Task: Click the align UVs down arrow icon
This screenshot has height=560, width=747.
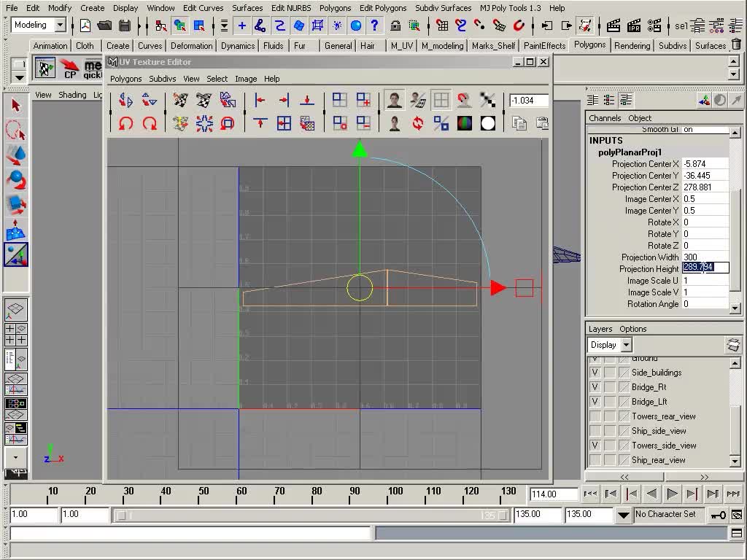Action: [307, 100]
